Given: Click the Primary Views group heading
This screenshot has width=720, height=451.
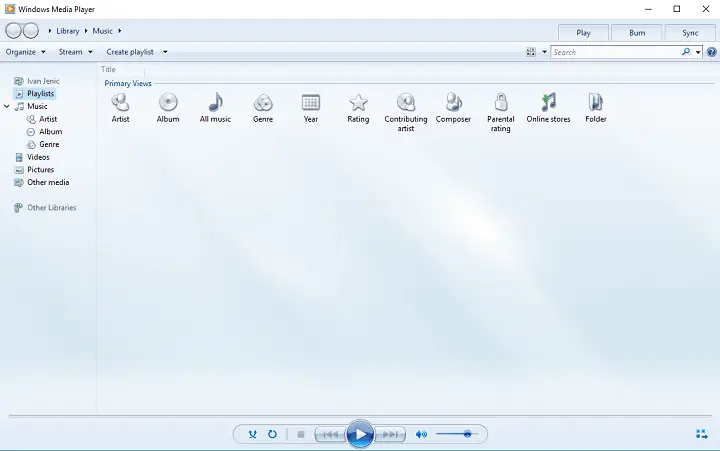Looking at the screenshot, I should (128, 83).
